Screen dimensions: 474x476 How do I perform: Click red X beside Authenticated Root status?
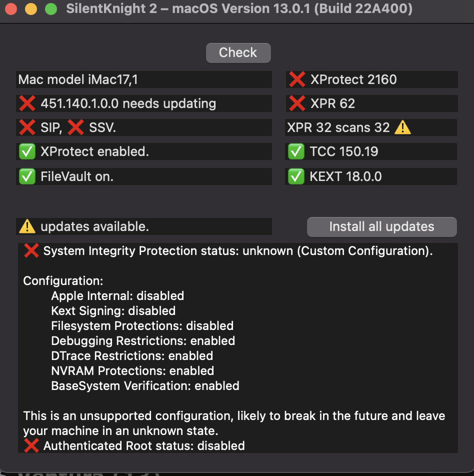coord(31,445)
